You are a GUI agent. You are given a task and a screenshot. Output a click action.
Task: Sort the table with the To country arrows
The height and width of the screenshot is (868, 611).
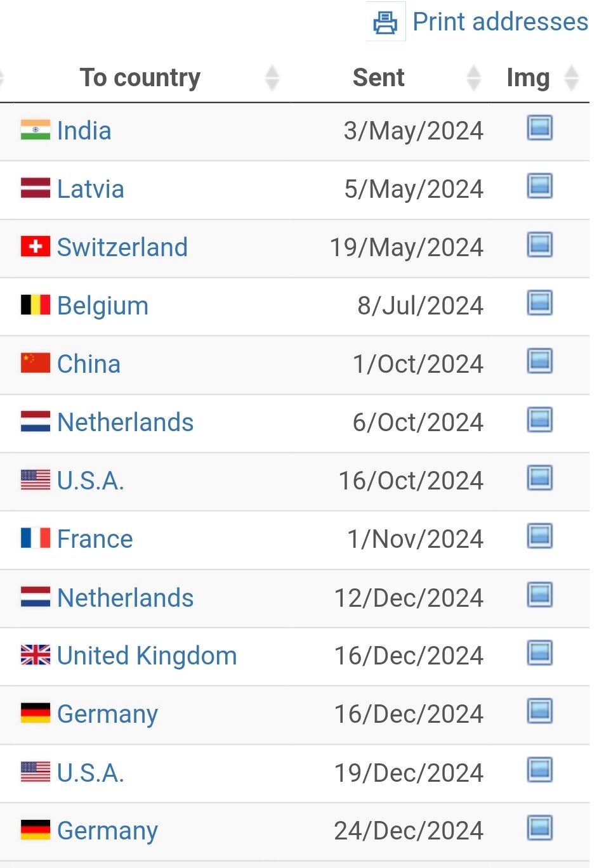pos(272,78)
